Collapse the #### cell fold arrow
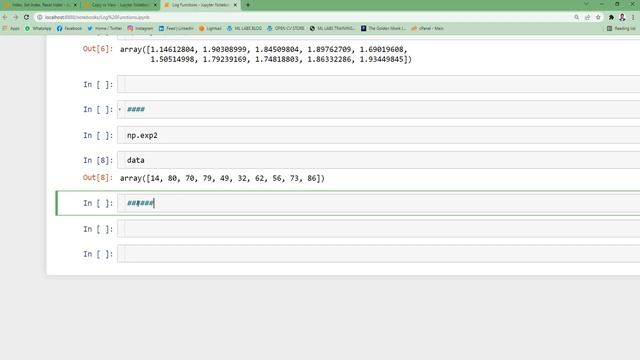Screen dimensions: 640x360 click(120, 109)
